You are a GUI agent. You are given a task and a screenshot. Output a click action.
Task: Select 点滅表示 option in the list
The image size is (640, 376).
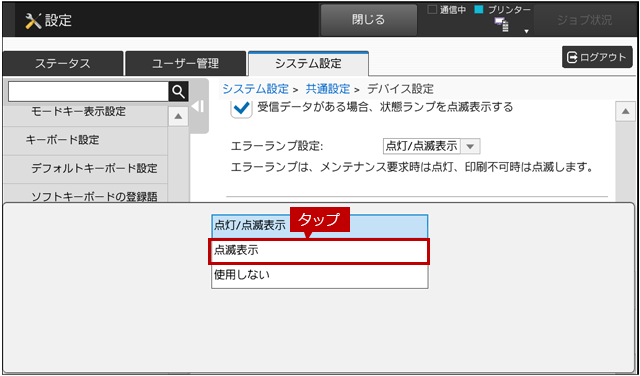point(320,251)
